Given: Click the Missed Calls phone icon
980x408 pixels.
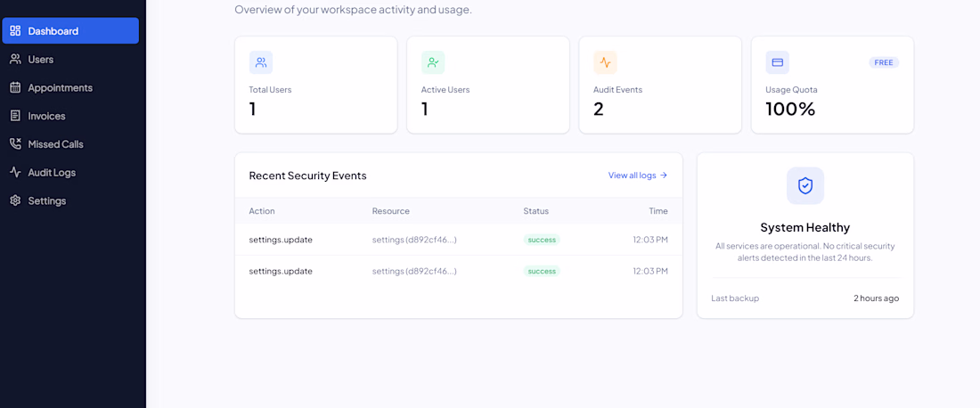Looking at the screenshot, I should point(16,144).
